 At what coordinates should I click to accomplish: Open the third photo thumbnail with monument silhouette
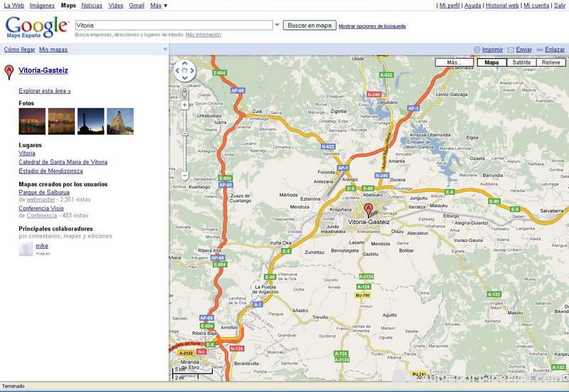(x=91, y=121)
